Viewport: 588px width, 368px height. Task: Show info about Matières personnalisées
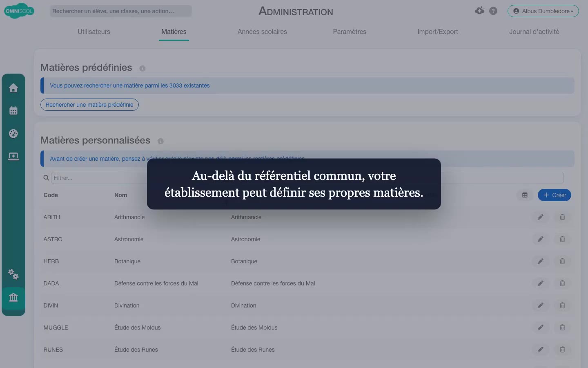click(x=160, y=141)
